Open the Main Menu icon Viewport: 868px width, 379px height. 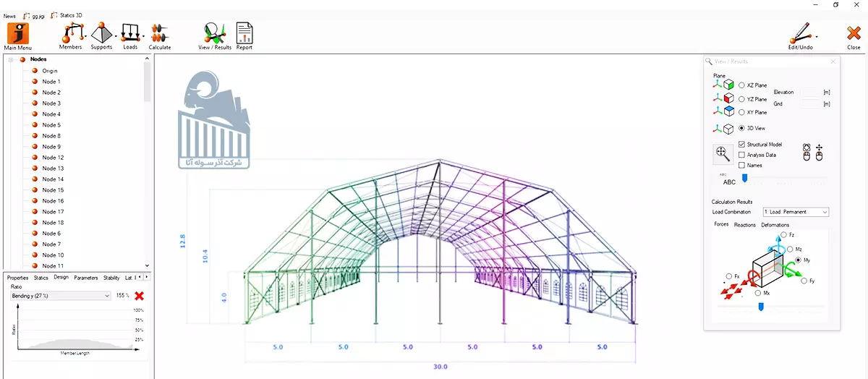18,33
